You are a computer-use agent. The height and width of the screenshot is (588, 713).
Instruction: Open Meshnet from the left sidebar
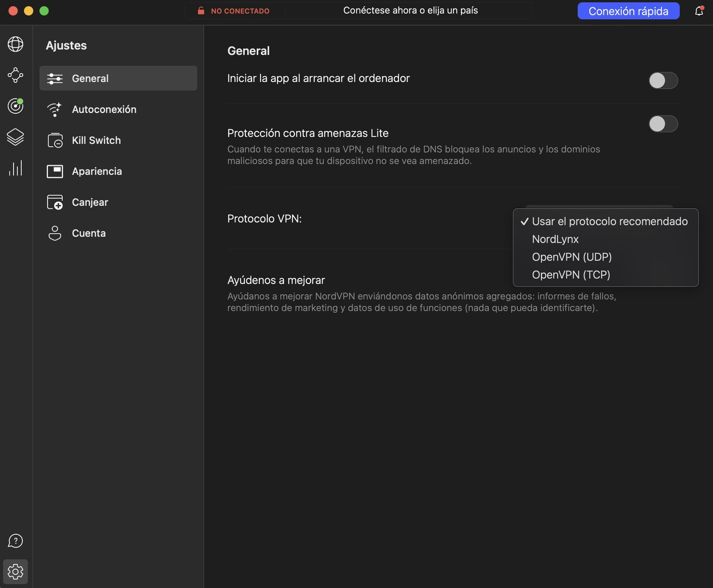coord(15,75)
